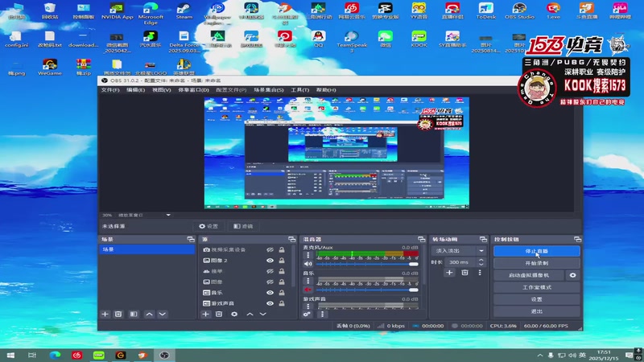
Task: Mute 麦克风/Aux with speaker icon
Action: pyautogui.click(x=308, y=264)
